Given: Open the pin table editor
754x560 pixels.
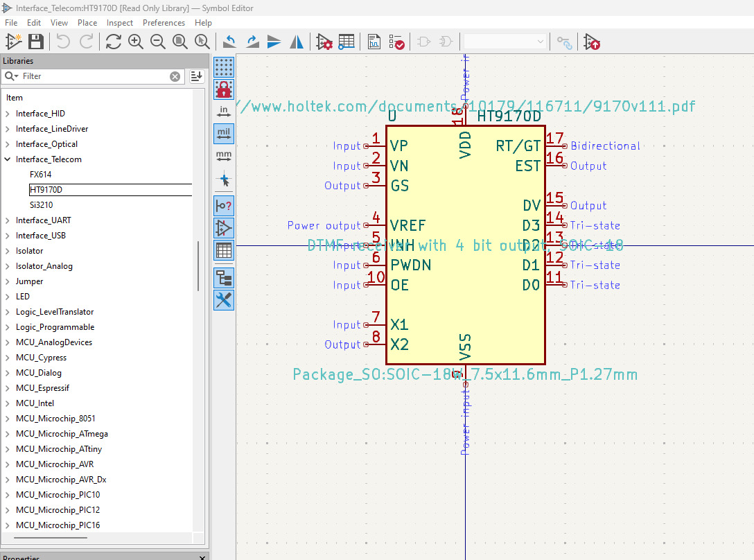Looking at the screenshot, I should coord(347,42).
